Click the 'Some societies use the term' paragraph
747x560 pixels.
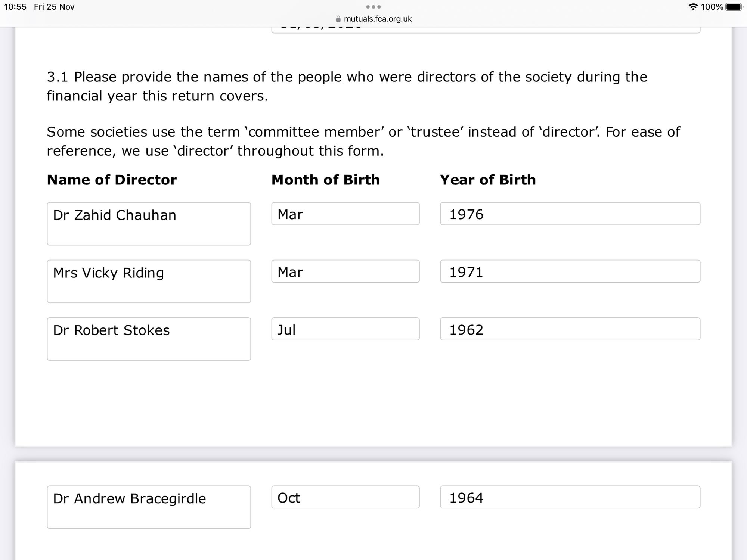(363, 141)
